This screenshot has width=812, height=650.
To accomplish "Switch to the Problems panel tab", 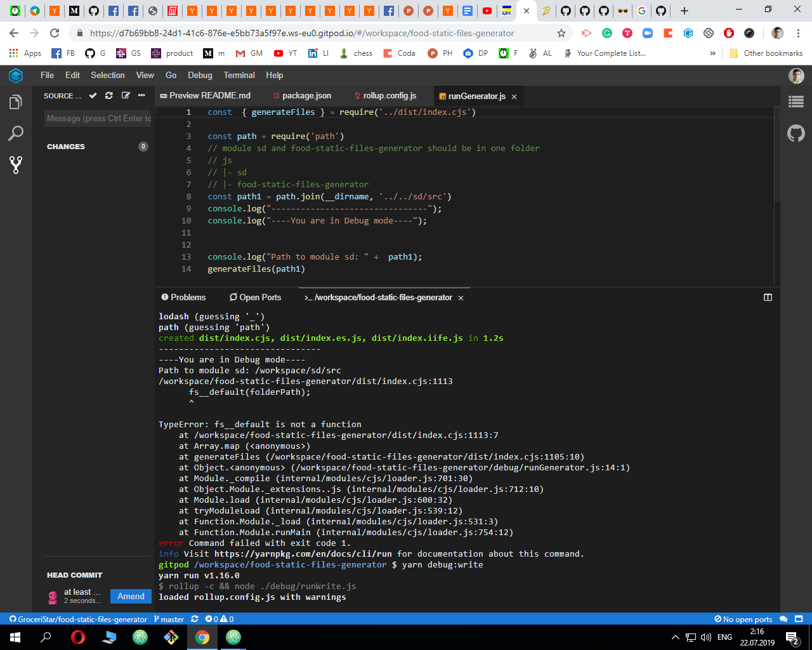I will (x=183, y=297).
